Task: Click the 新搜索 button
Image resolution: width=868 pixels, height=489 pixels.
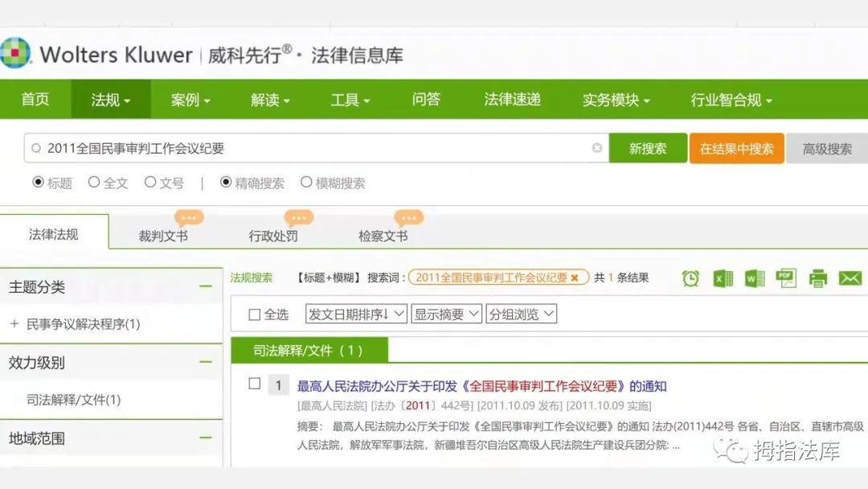Action: (649, 148)
